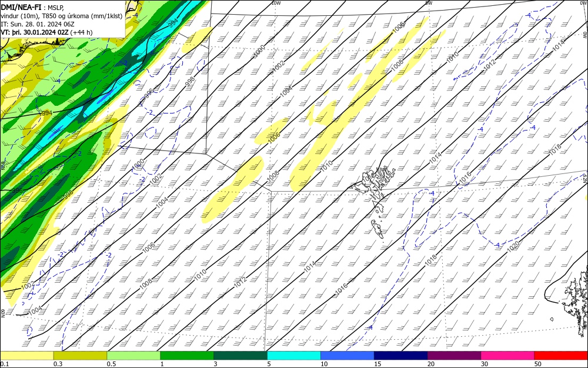Click the pink 30–50 legend swatch
Viewport: 588px width, 368px height.
pos(507,356)
